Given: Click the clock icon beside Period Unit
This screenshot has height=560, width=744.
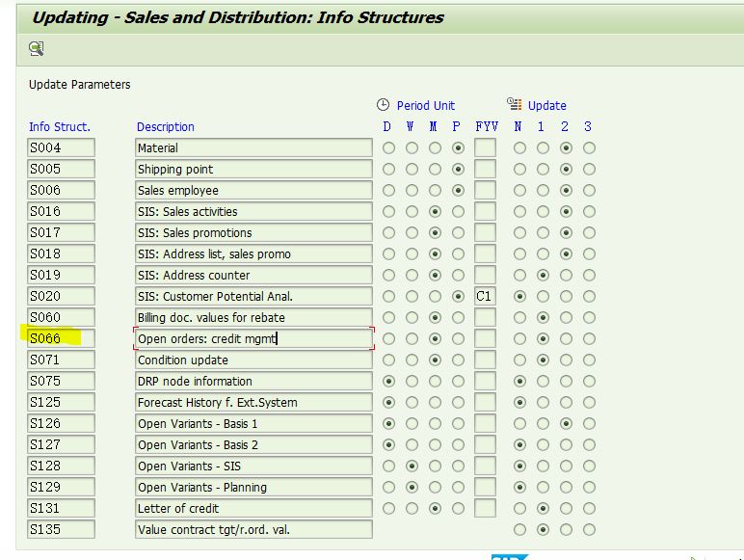Looking at the screenshot, I should 383,105.
